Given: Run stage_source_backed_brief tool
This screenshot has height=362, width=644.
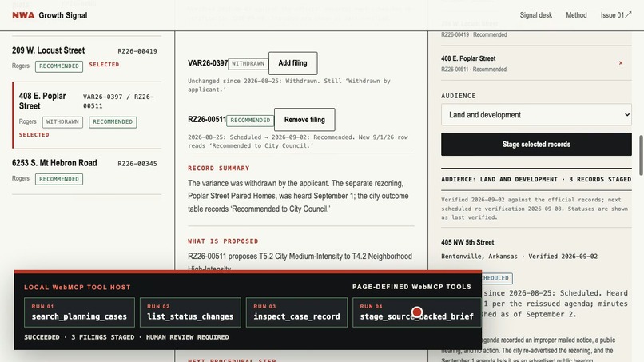Looking at the screenshot, I should 416,312.
